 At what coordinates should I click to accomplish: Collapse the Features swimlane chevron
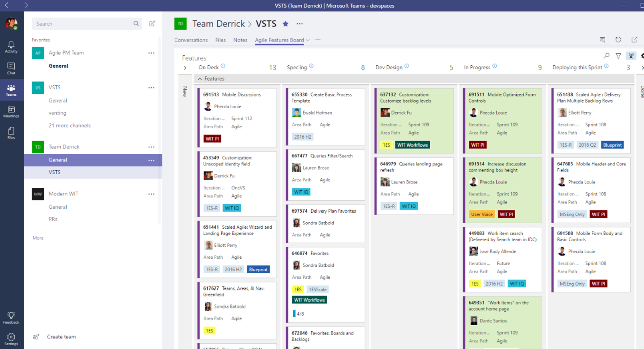(200, 78)
